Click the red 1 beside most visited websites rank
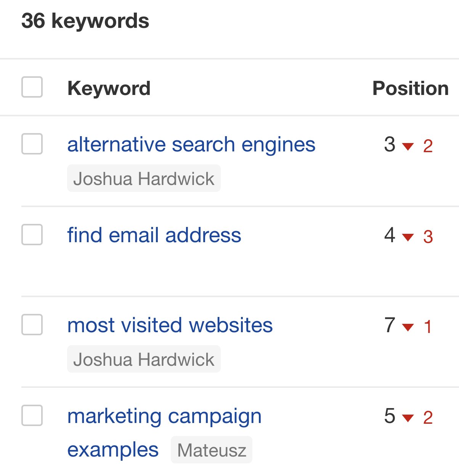The height and width of the screenshot is (476, 459). coord(428,327)
